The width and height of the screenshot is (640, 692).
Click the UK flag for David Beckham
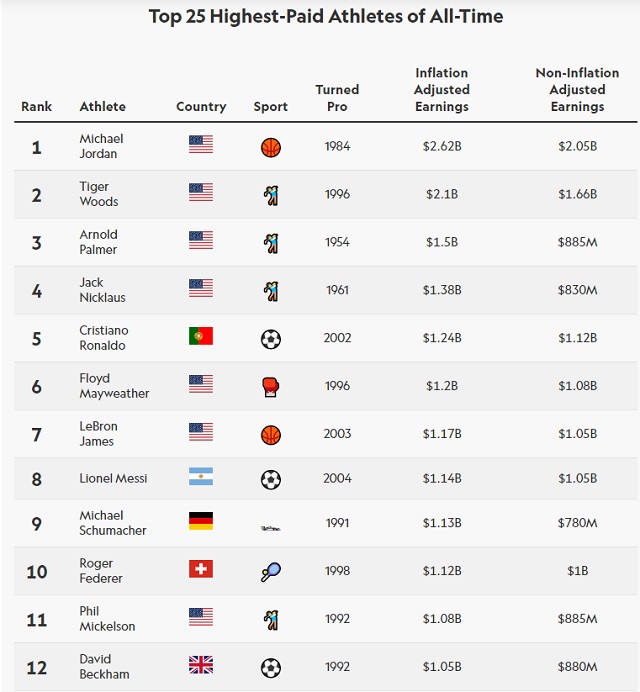tap(201, 665)
